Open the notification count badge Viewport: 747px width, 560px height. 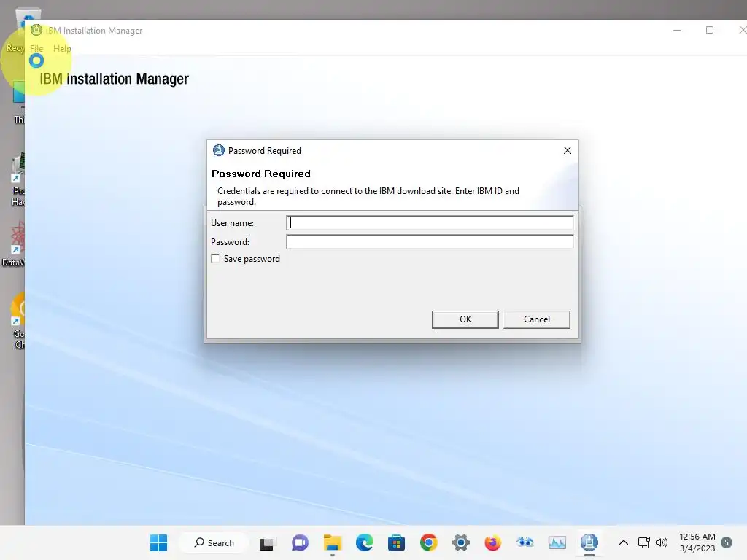pos(727,542)
